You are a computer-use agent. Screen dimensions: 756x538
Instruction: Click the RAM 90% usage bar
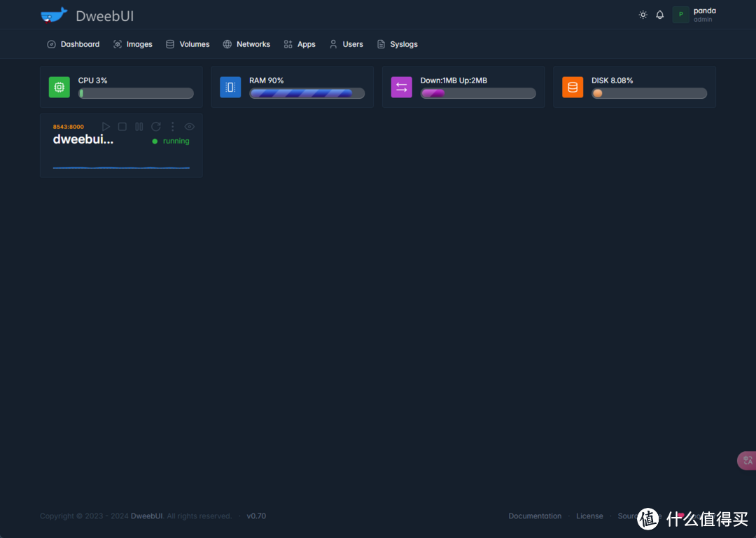pyautogui.click(x=307, y=93)
